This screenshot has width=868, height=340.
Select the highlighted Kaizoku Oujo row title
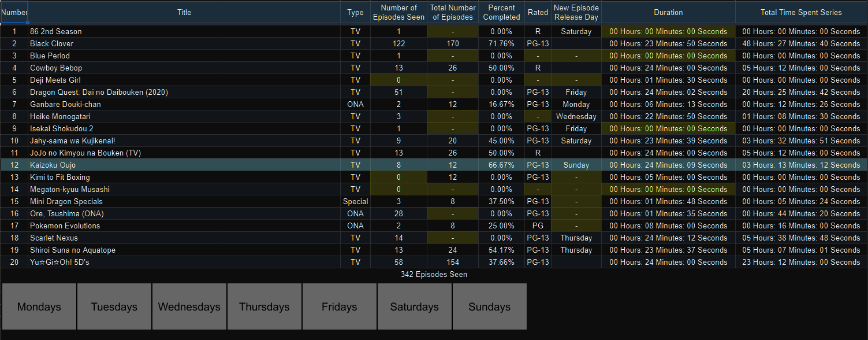click(x=184, y=165)
